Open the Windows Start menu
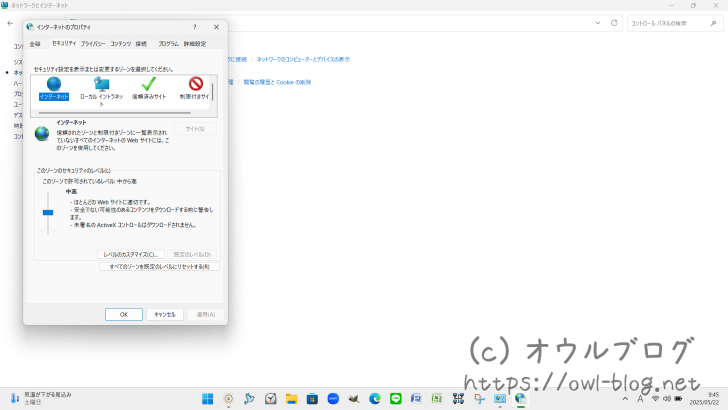The image size is (728, 410). (207, 398)
